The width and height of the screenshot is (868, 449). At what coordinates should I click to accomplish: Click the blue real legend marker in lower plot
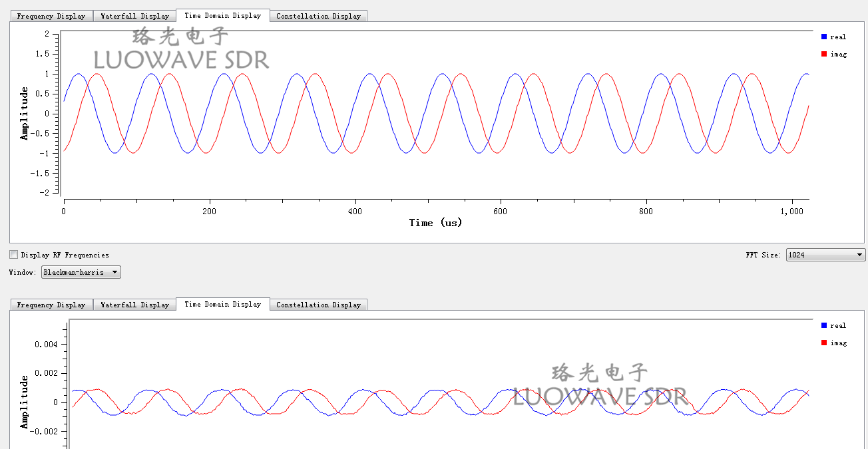point(824,326)
